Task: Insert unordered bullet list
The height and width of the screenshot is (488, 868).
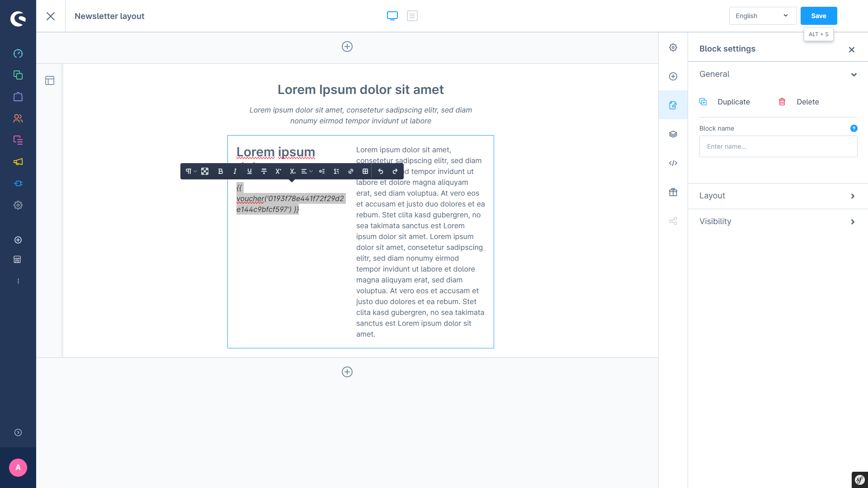Action: [322, 171]
